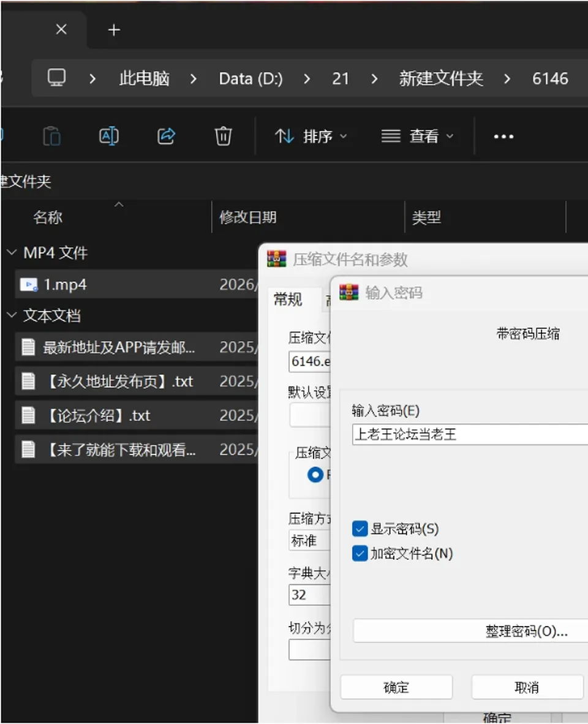This screenshot has width=588, height=724.
Task: Expand the chevron after 新建文件夹 breadcrumb
Action: point(507,79)
